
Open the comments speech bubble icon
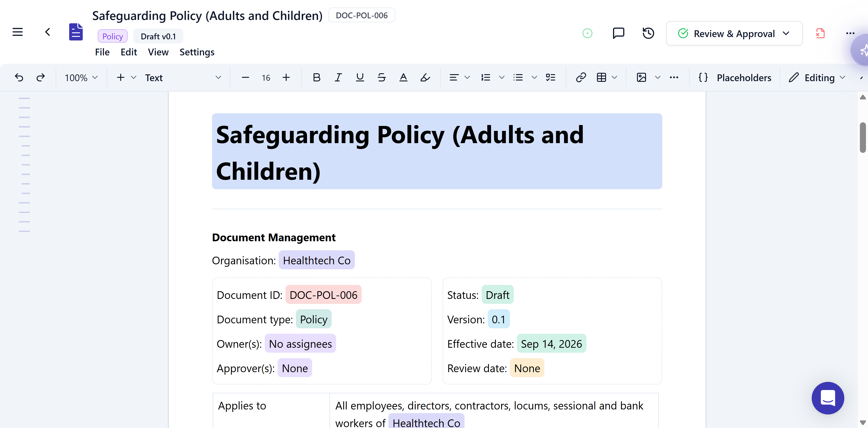(x=618, y=33)
